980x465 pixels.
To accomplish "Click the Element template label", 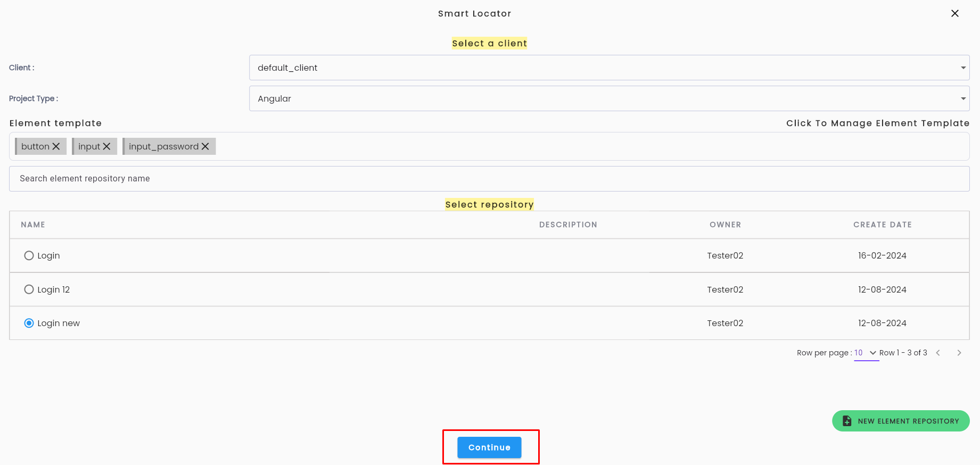I will [x=55, y=123].
